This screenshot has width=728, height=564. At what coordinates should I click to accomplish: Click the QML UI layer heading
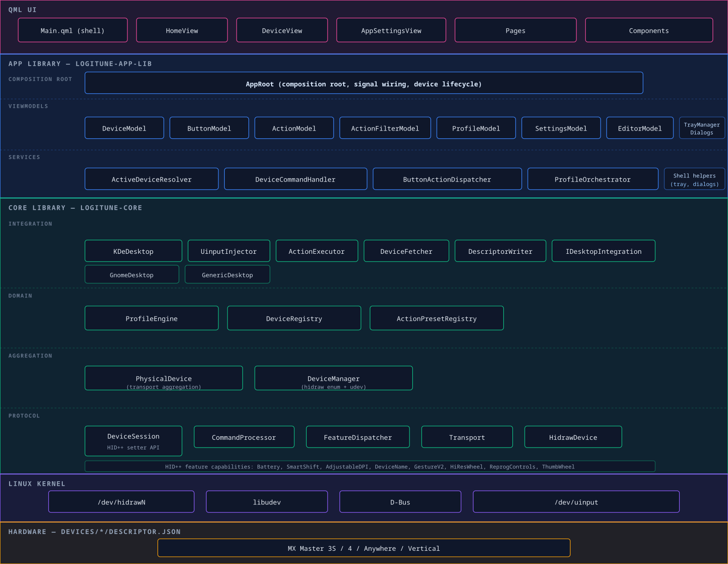[x=22, y=10]
